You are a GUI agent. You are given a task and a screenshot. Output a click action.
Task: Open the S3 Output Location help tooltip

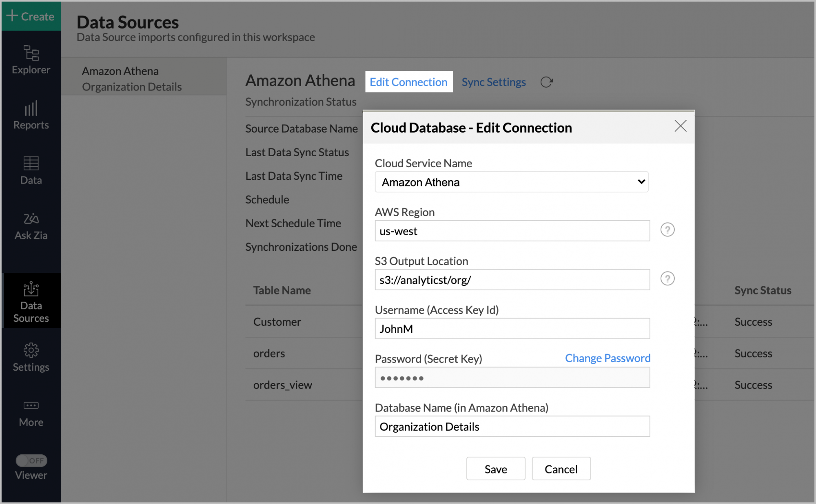click(667, 279)
